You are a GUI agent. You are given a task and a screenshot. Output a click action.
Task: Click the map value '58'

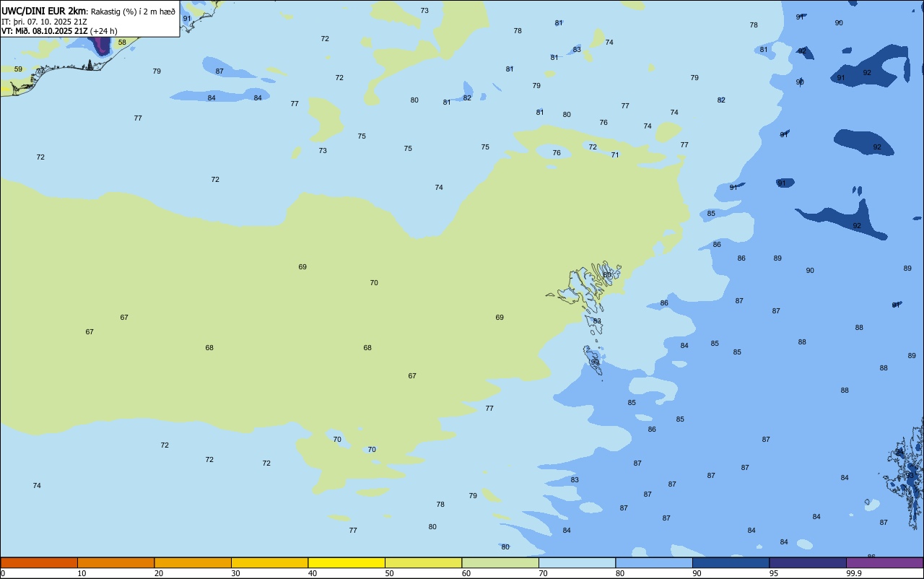coord(122,43)
